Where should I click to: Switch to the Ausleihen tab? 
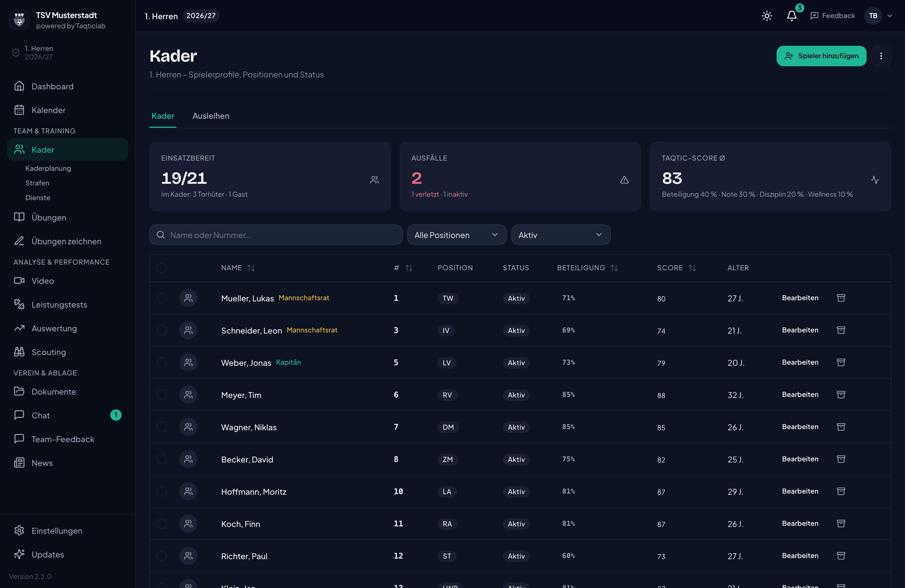click(x=211, y=116)
